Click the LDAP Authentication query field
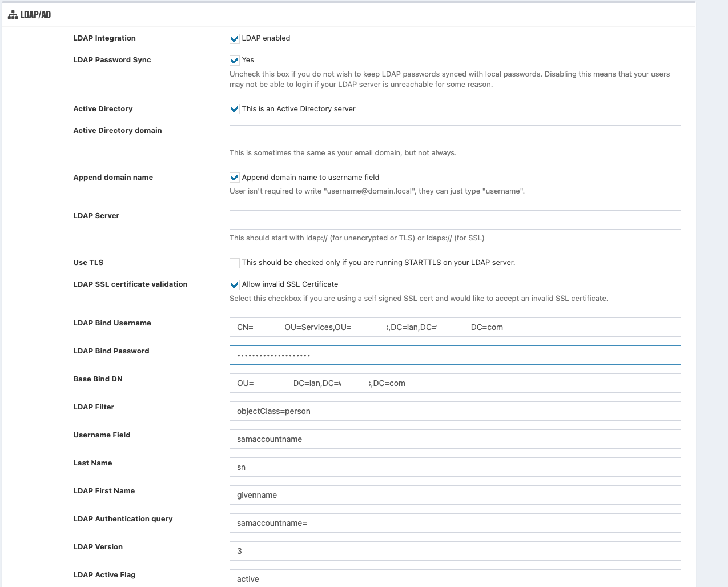Viewport: 728px width, 587px height. pyautogui.click(x=455, y=523)
